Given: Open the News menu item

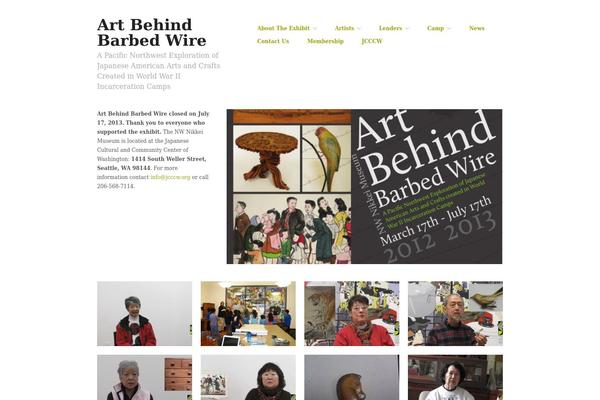Looking at the screenshot, I should tap(476, 28).
